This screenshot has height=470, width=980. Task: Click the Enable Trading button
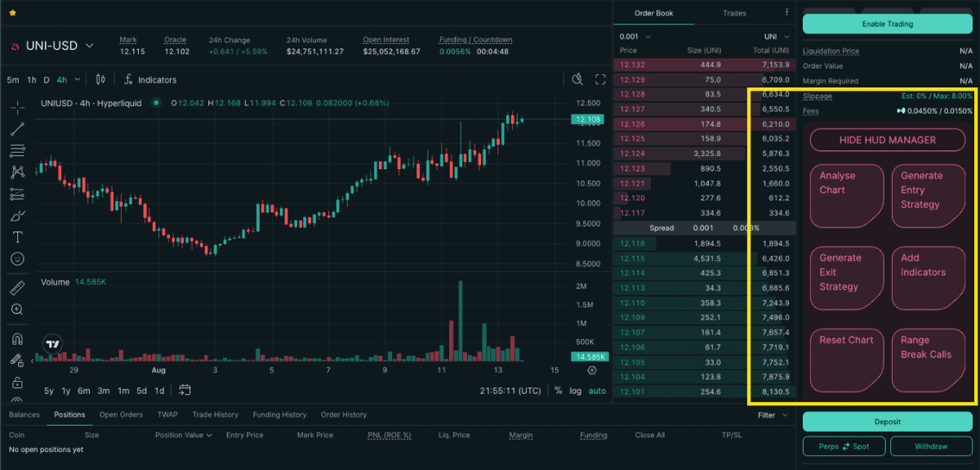(x=887, y=25)
